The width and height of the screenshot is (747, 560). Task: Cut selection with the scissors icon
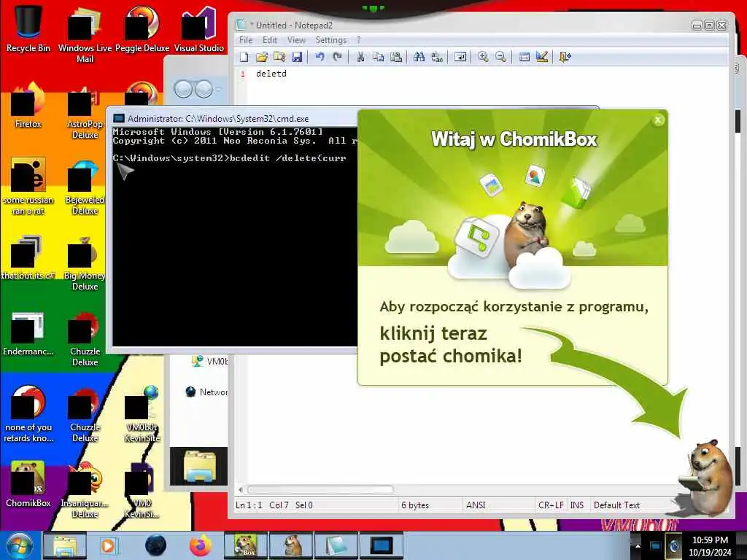coord(360,57)
